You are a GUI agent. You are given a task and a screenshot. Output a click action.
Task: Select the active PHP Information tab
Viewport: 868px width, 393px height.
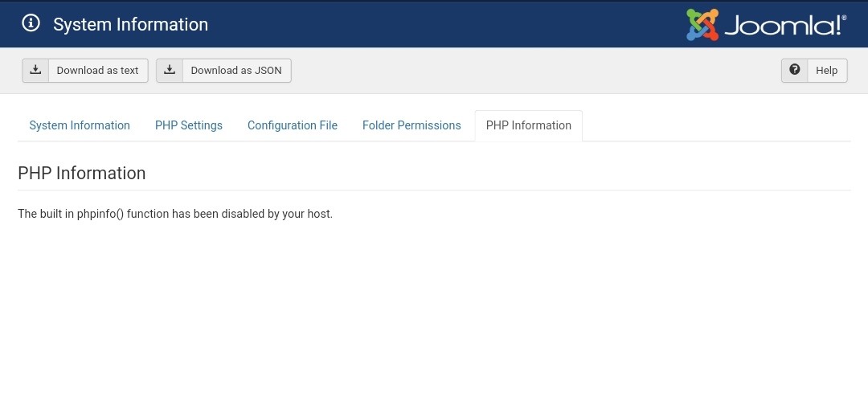(529, 125)
